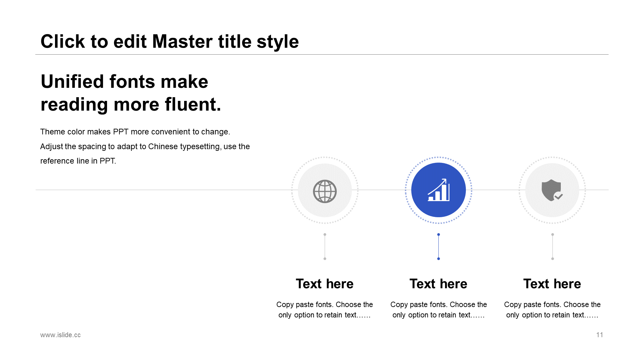Click the slide number 11

(x=600, y=335)
